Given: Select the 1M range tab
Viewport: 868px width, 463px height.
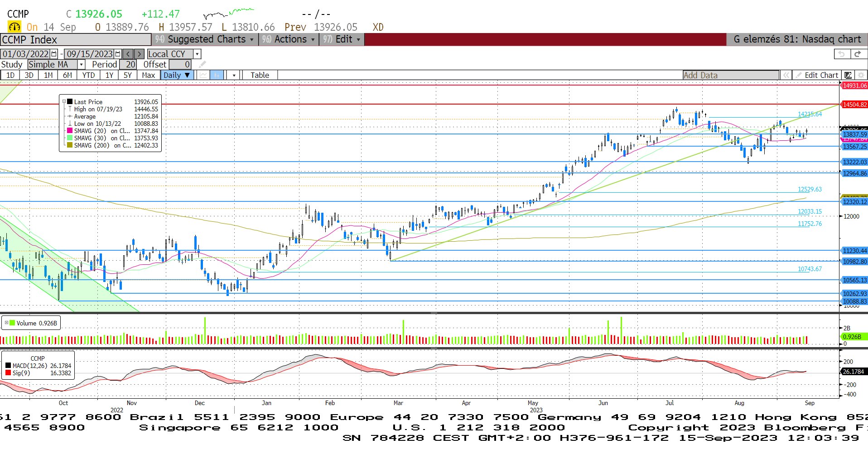Looking at the screenshot, I should click(48, 75).
